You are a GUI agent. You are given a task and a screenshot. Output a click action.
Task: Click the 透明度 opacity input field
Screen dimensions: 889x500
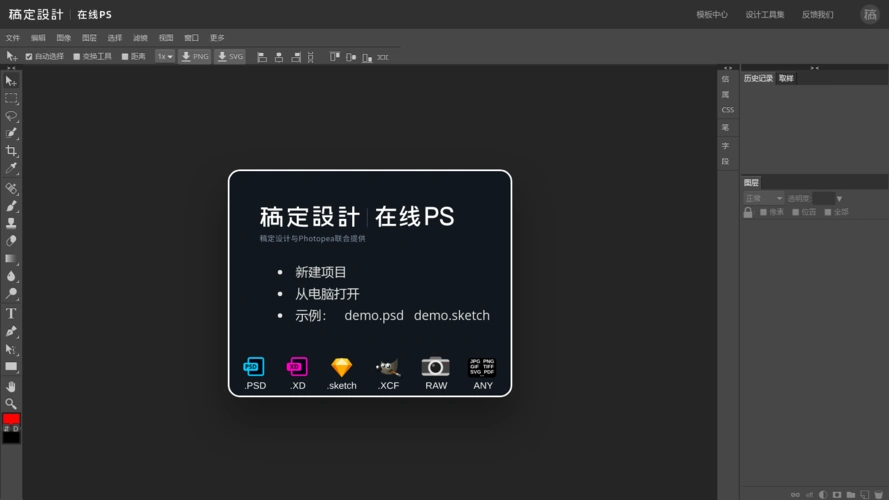(824, 198)
